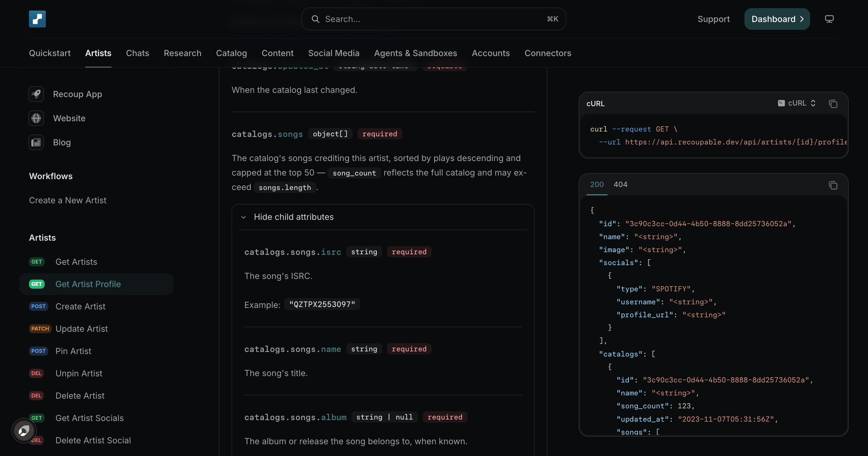Image resolution: width=868 pixels, height=456 pixels.
Task: Open Agents & Sandboxes tab
Action: [416, 53]
